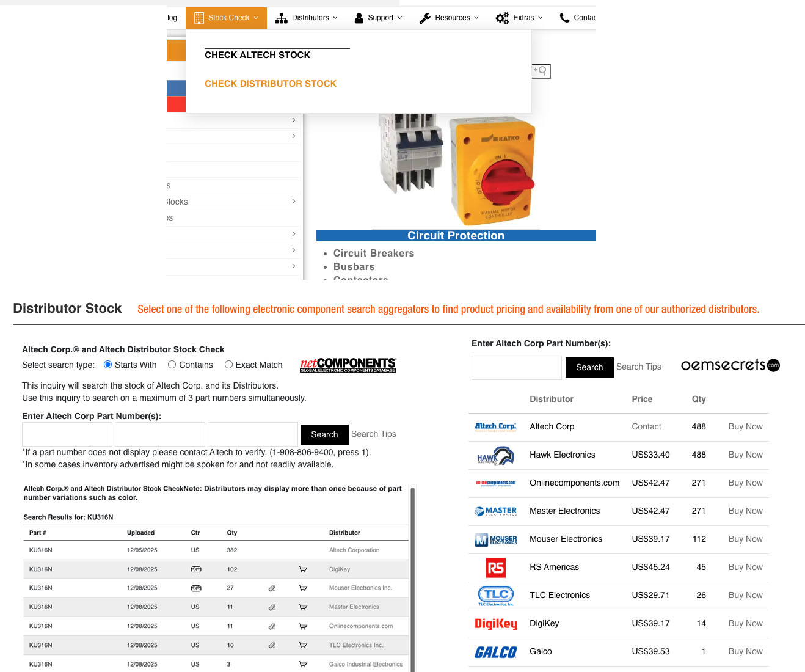This screenshot has width=805, height=672.
Task: Expand the Distributors dropdown menu
Action: 307,18
